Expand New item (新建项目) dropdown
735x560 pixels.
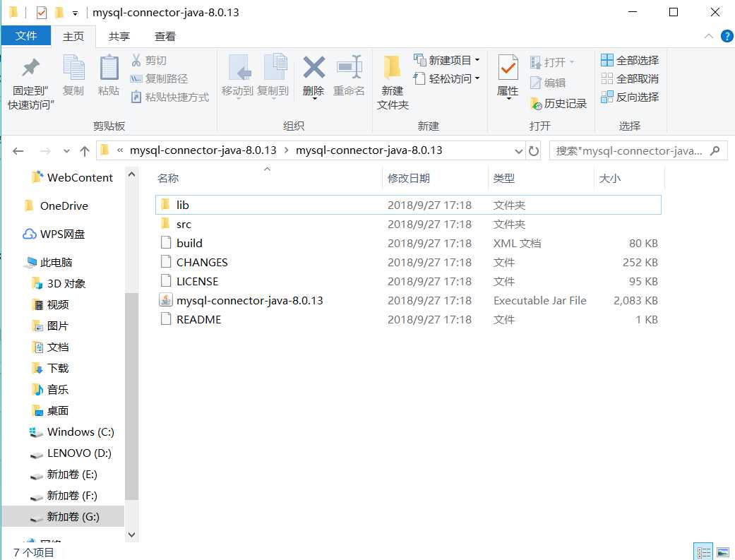tap(477, 60)
